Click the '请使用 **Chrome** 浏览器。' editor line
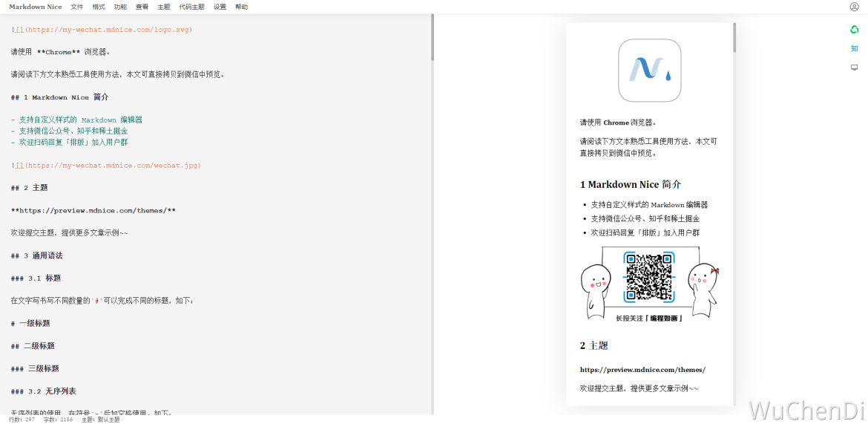 click(60, 52)
